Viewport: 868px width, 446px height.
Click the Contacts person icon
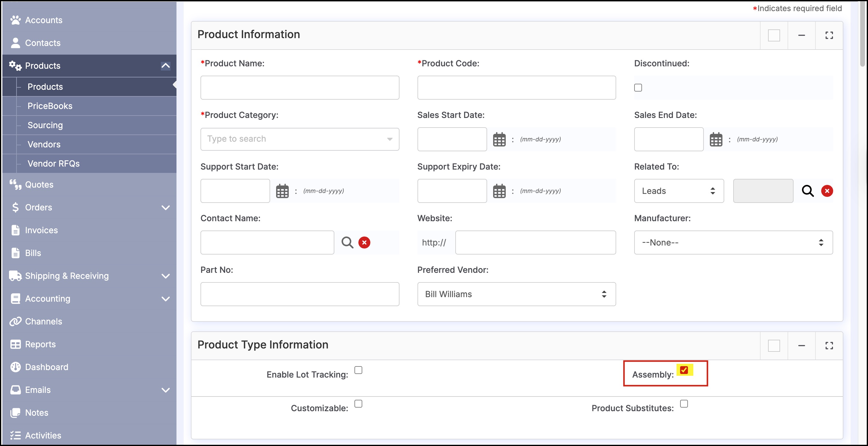15,43
